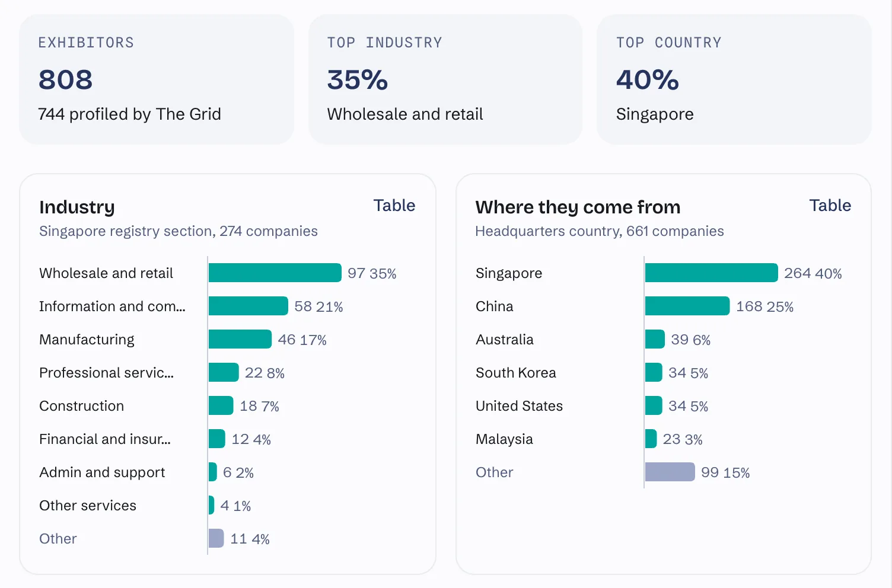Select the Manufacturing row label
Viewport: 892px width, 588px height.
87,340
